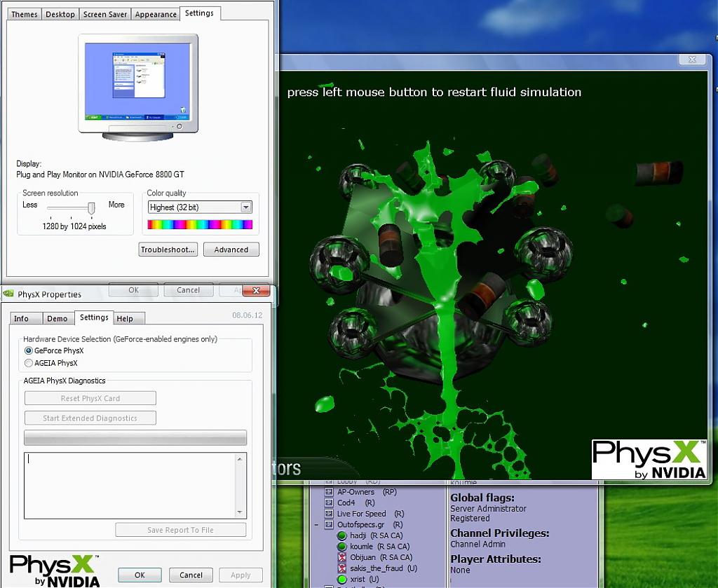The width and height of the screenshot is (718, 588).
Task: Click hadji's green status indicator
Action: click(341, 535)
